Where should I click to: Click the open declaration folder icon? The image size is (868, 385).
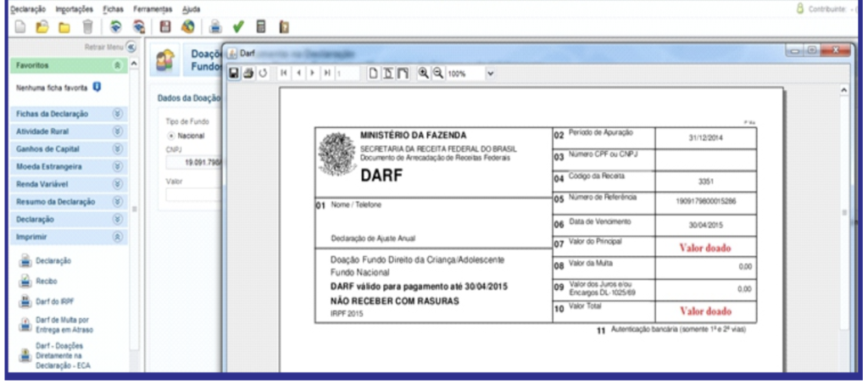click(x=42, y=26)
